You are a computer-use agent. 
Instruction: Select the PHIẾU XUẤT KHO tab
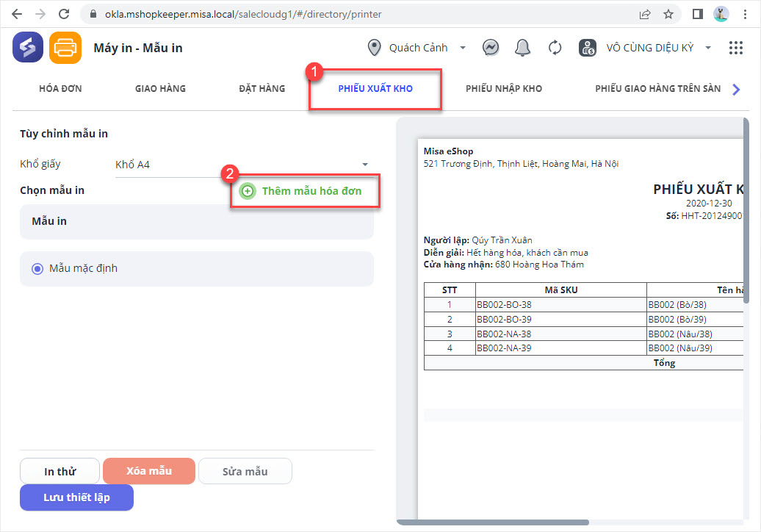point(375,88)
